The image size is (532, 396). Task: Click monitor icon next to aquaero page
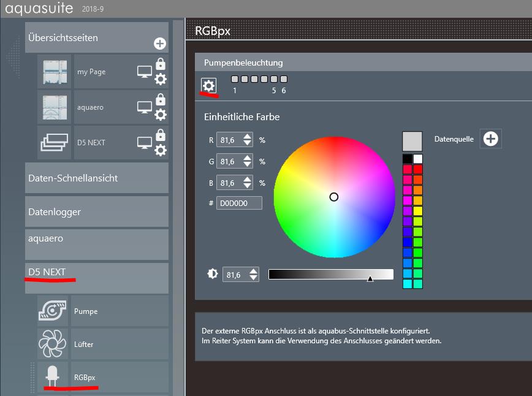[144, 107]
